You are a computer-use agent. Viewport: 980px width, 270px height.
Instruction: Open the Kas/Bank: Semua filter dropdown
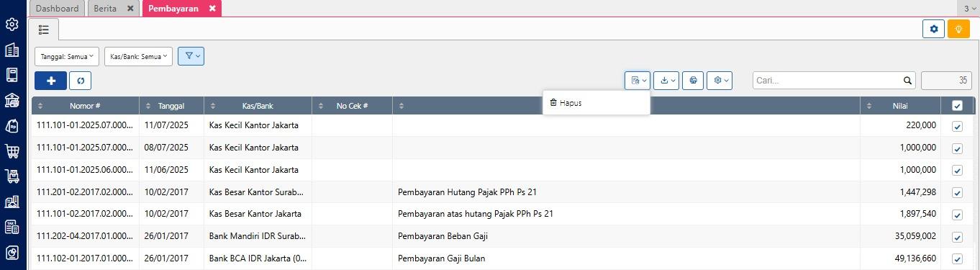(138, 56)
